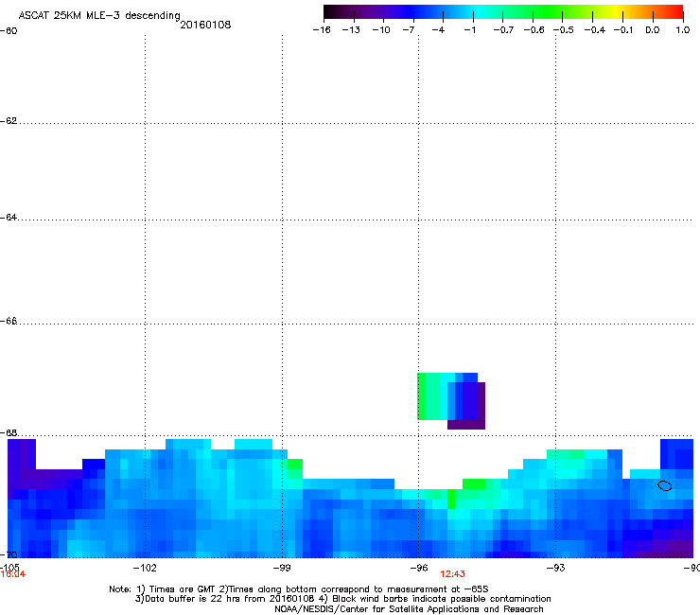Click the NOAA/NESDIS credit line
Screen dimensions: 700x615
409,609
